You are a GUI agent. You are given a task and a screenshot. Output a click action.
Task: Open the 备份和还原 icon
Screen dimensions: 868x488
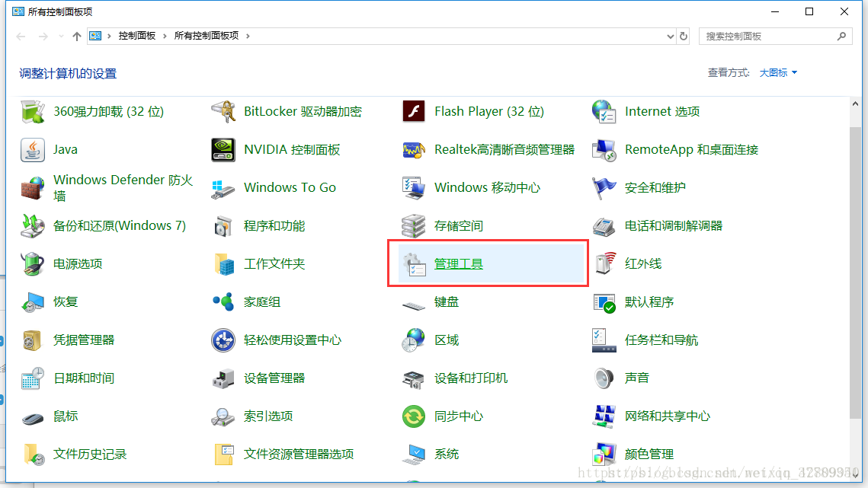click(33, 226)
